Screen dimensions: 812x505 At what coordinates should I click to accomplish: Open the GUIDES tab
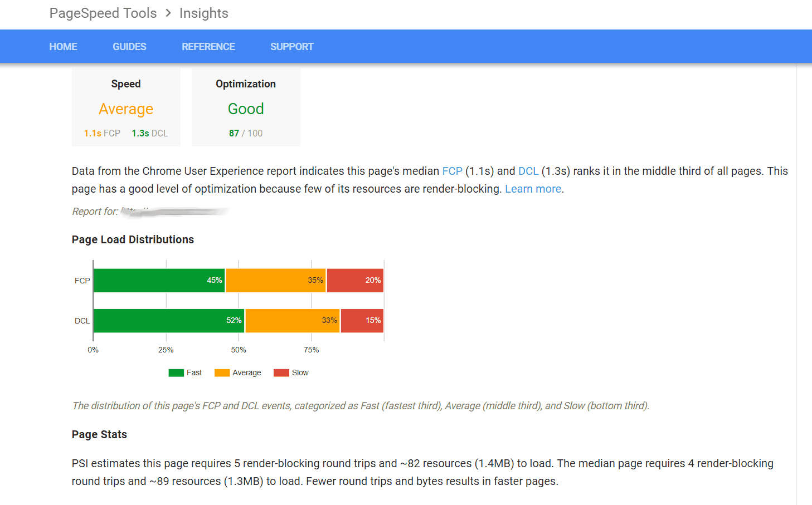[129, 47]
